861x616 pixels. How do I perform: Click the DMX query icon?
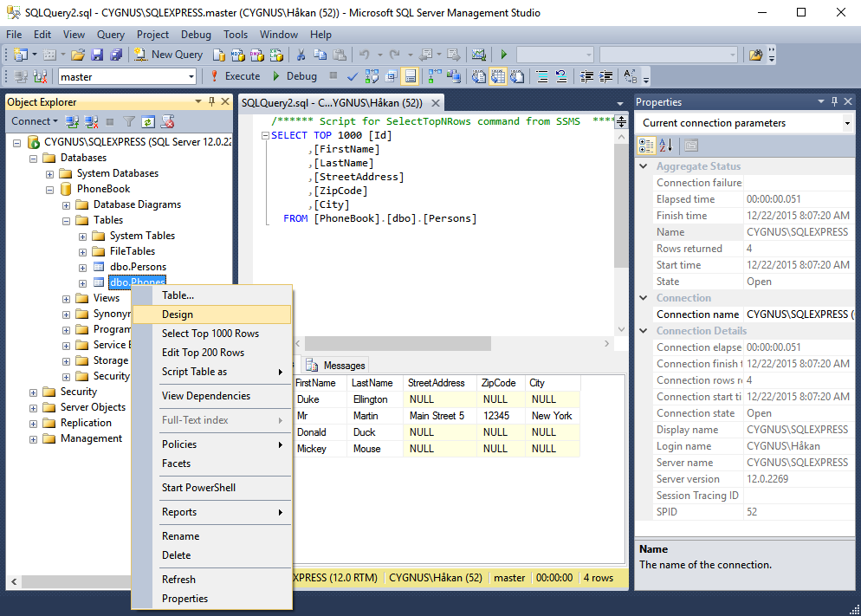coord(257,55)
